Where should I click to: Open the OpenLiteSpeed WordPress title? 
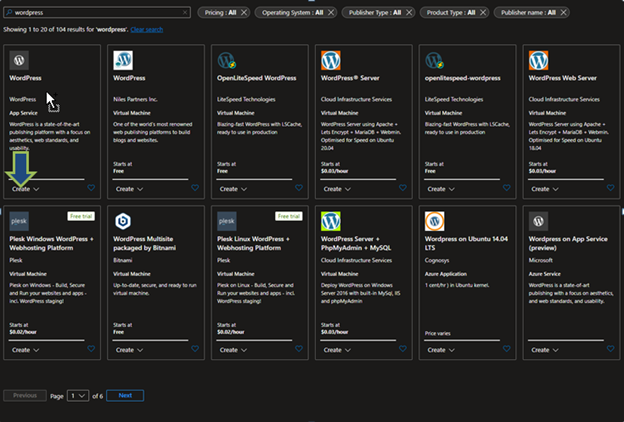(256, 78)
